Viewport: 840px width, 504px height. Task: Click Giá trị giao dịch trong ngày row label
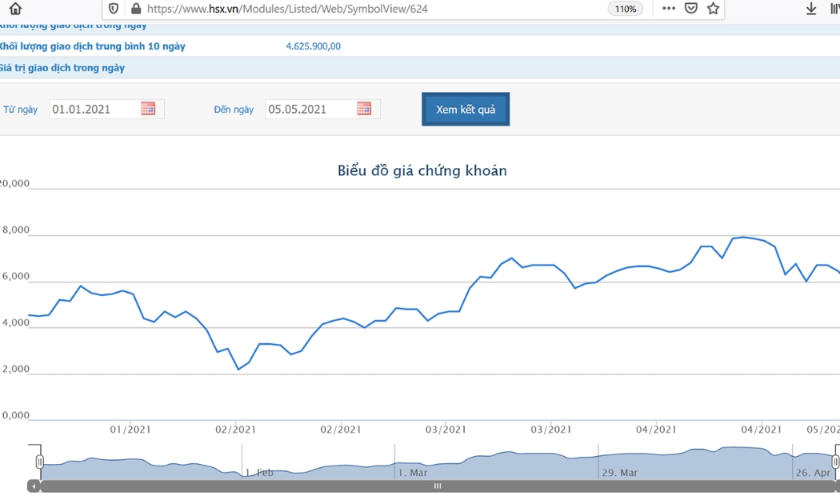tap(62, 68)
